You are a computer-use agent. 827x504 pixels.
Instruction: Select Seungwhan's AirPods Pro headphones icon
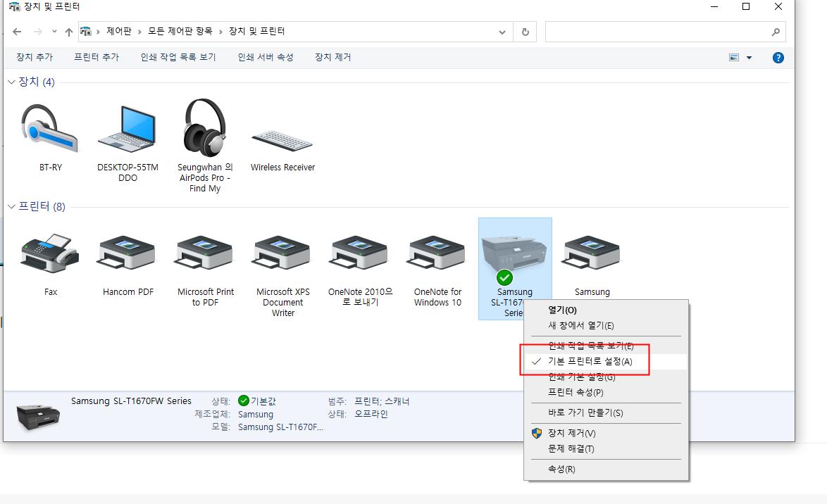(x=205, y=127)
